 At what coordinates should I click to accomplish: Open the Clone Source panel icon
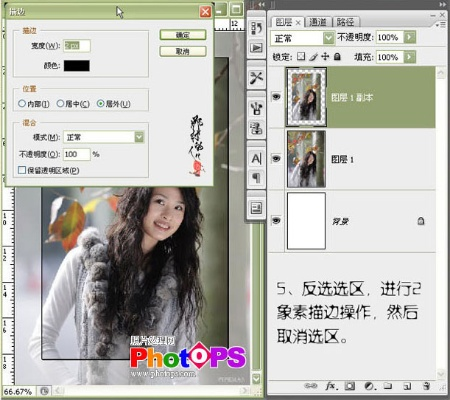click(x=256, y=128)
